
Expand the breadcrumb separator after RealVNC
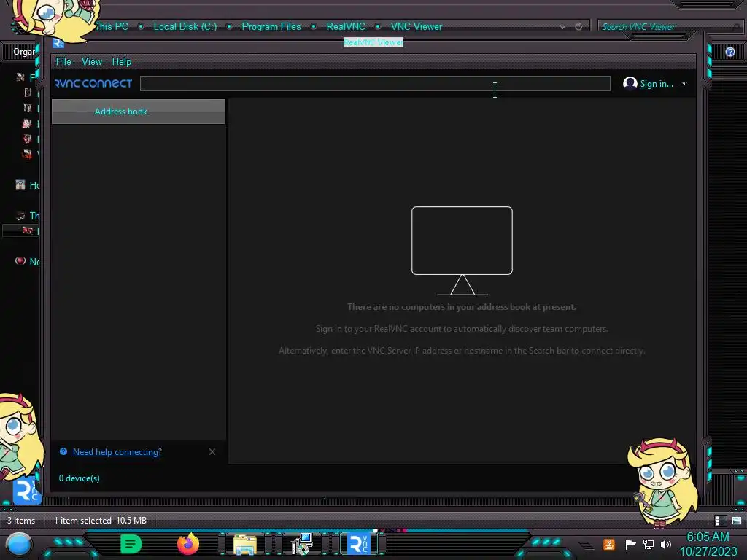click(x=378, y=27)
